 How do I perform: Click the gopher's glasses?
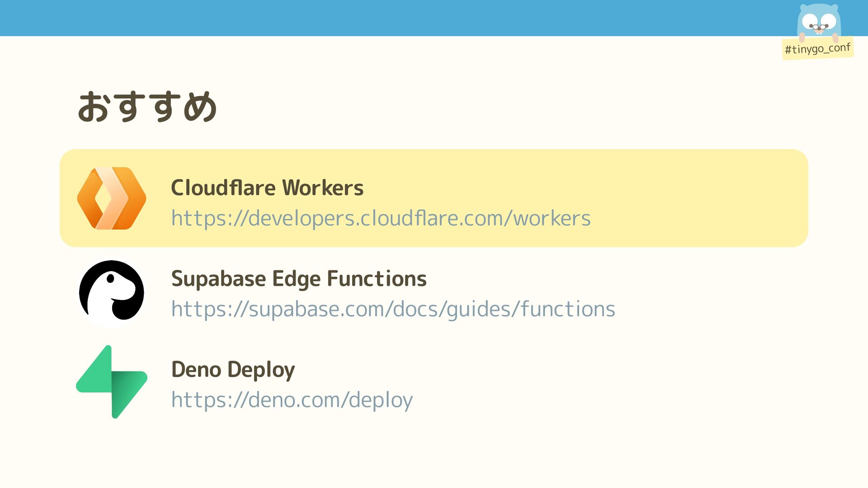click(819, 28)
